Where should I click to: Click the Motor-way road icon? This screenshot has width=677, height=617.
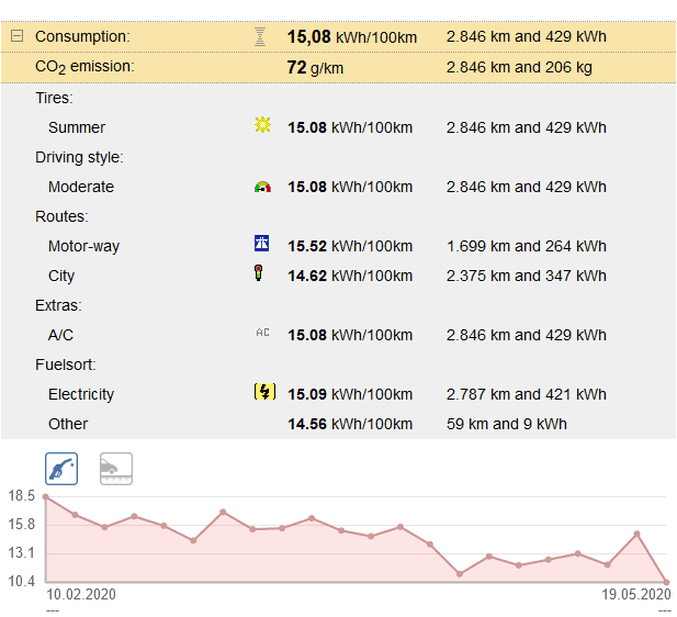(x=262, y=243)
